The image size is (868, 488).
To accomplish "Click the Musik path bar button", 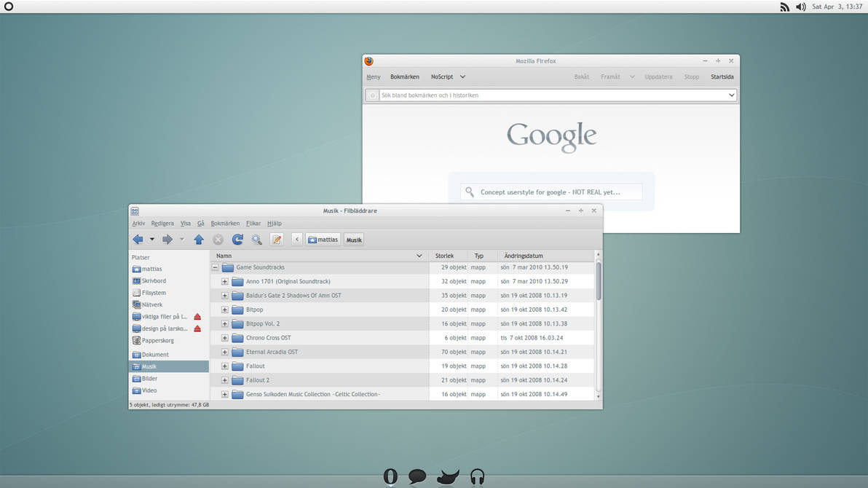I will pos(354,240).
